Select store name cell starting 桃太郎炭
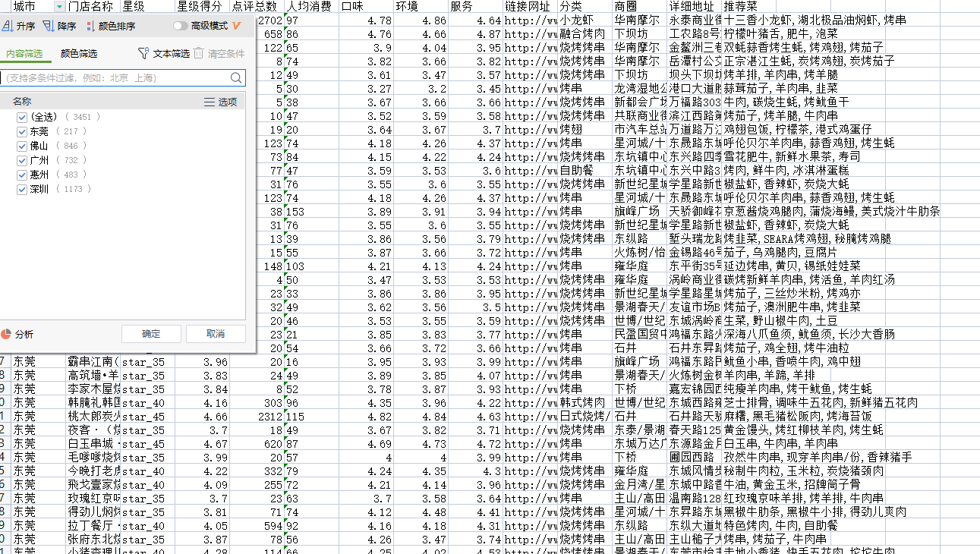The height and width of the screenshot is (554, 980). (x=93, y=417)
